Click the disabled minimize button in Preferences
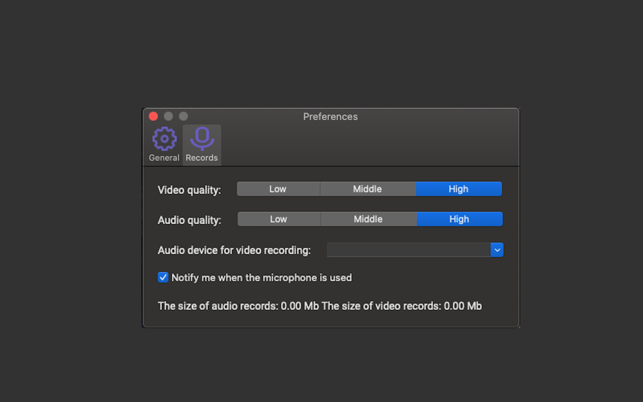643x402 pixels. coord(169,116)
